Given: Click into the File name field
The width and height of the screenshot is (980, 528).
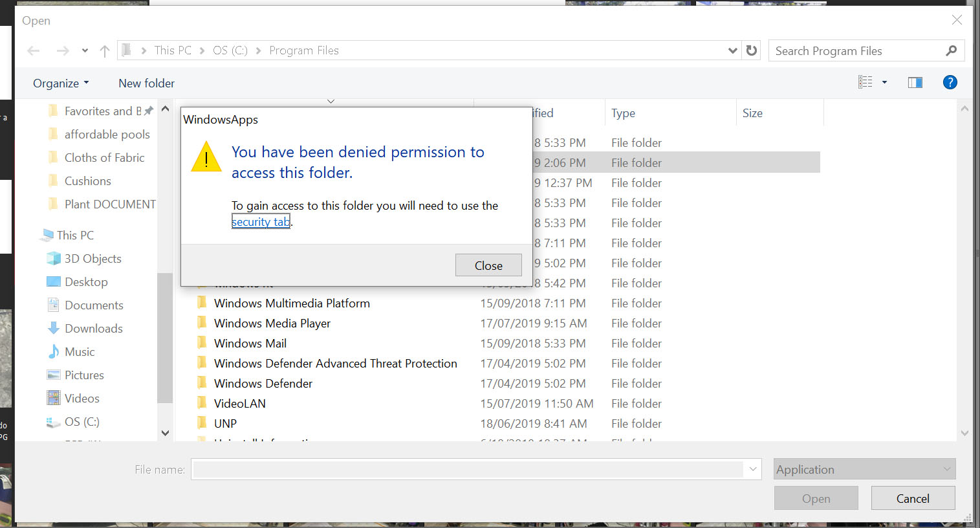Looking at the screenshot, I should tap(467, 469).
